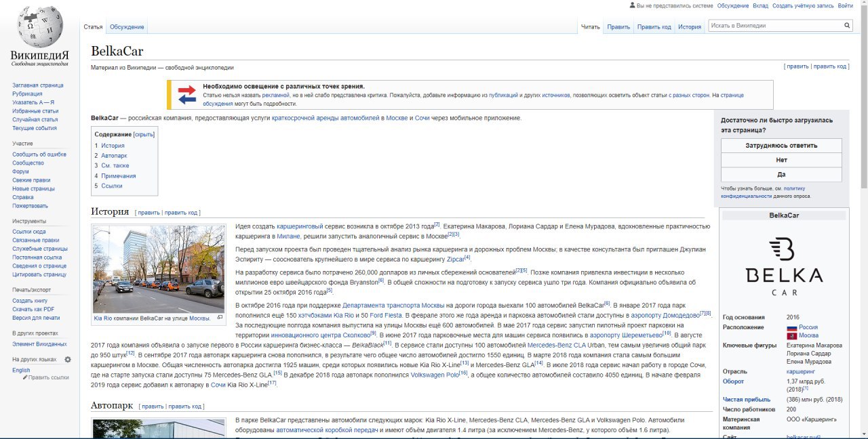
Task: Focus the Искать в Википедии search field
Action: pos(776,26)
